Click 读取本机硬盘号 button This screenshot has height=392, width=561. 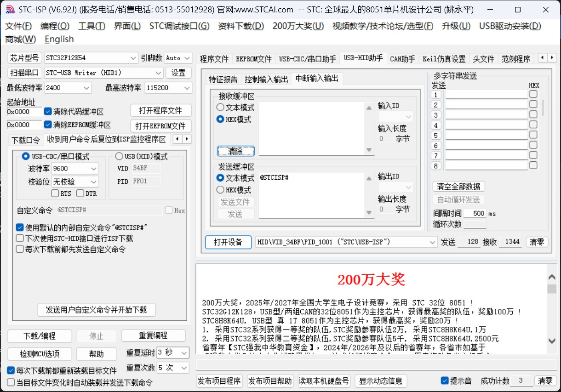pyautogui.click(x=324, y=381)
